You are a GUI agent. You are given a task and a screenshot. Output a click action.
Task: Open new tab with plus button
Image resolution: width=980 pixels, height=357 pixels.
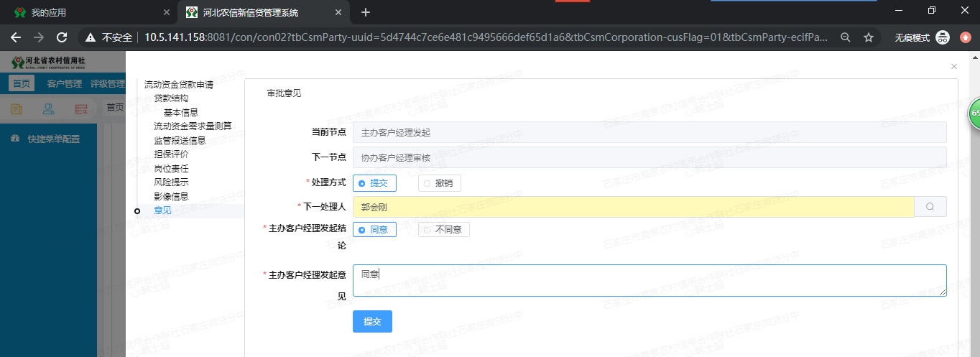point(366,12)
